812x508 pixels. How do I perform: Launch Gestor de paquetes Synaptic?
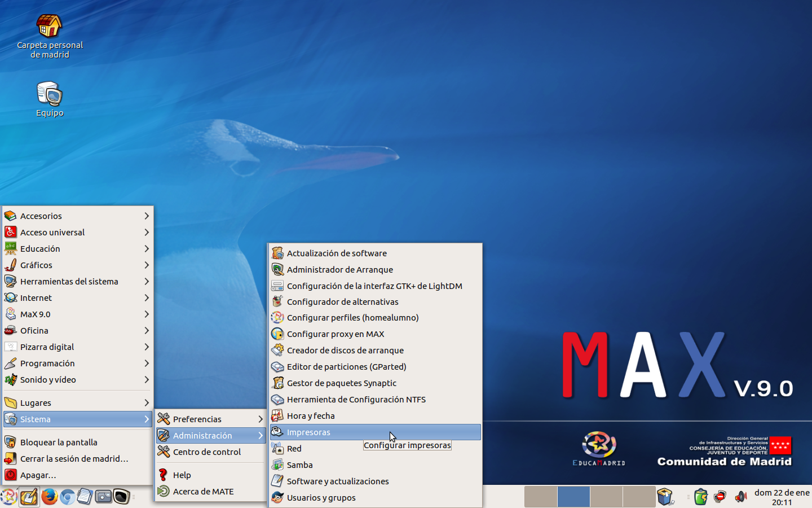tap(376, 383)
